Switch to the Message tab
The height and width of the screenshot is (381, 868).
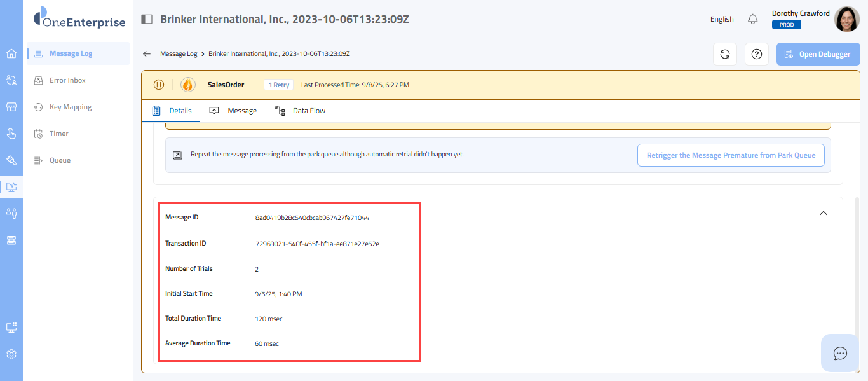pos(233,111)
